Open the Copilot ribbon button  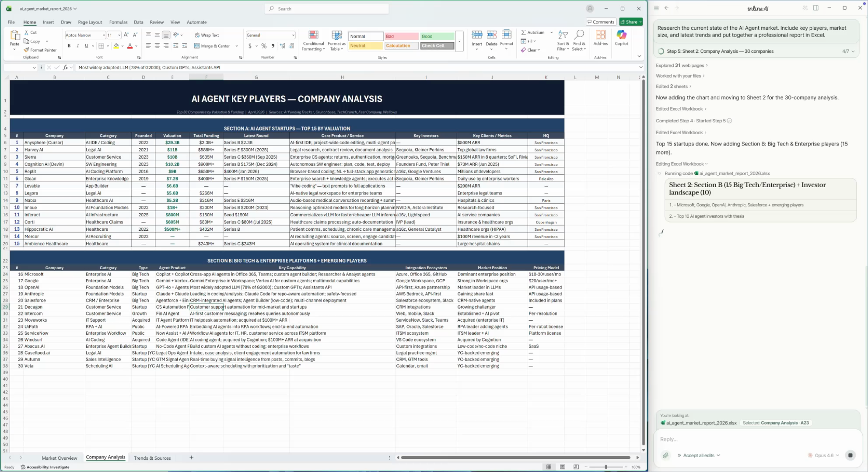tap(621, 35)
